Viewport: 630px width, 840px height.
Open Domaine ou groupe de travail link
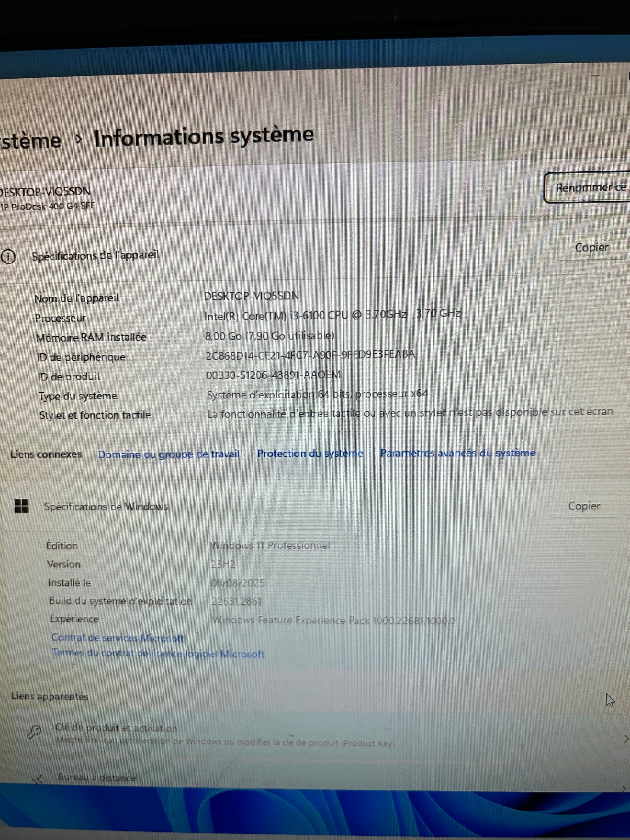click(169, 454)
